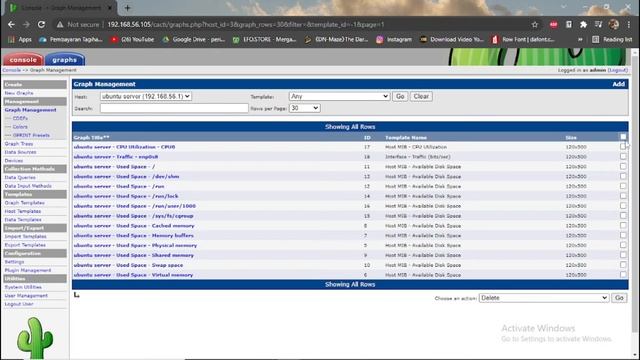Image resolution: width=640 pixels, height=360 pixels.
Task: Click the browser address bar URL
Action: click(x=246, y=24)
